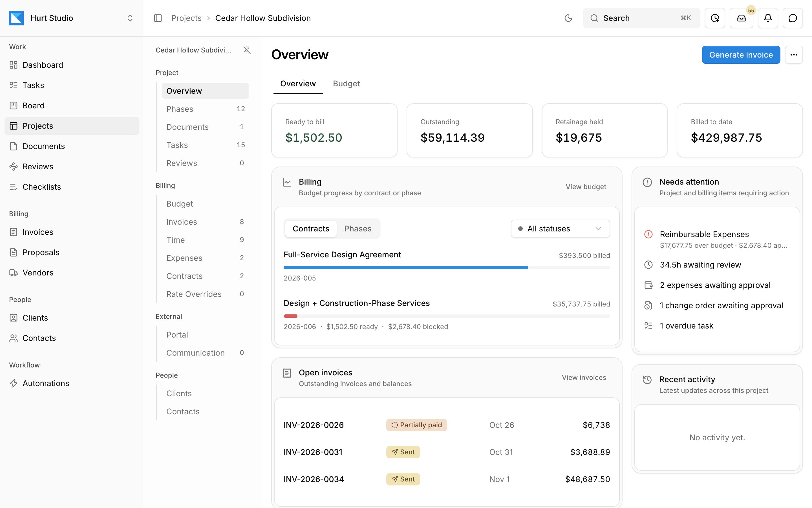This screenshot has height=508, width=812.
Task: Open Vendors in the sidebar
Action: point(72,273)
